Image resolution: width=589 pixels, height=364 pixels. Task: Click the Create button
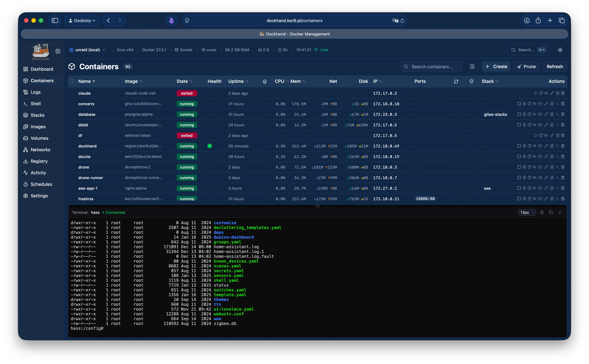click(x=496, y=66)
